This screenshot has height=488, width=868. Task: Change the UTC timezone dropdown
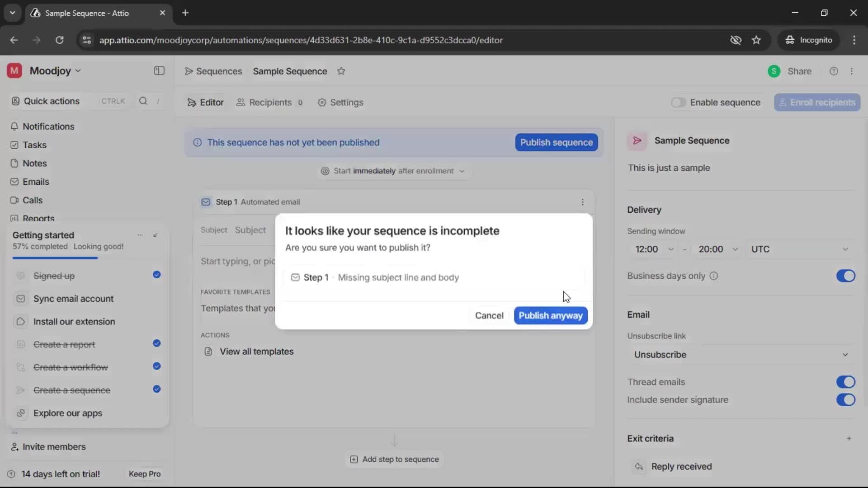800,249
